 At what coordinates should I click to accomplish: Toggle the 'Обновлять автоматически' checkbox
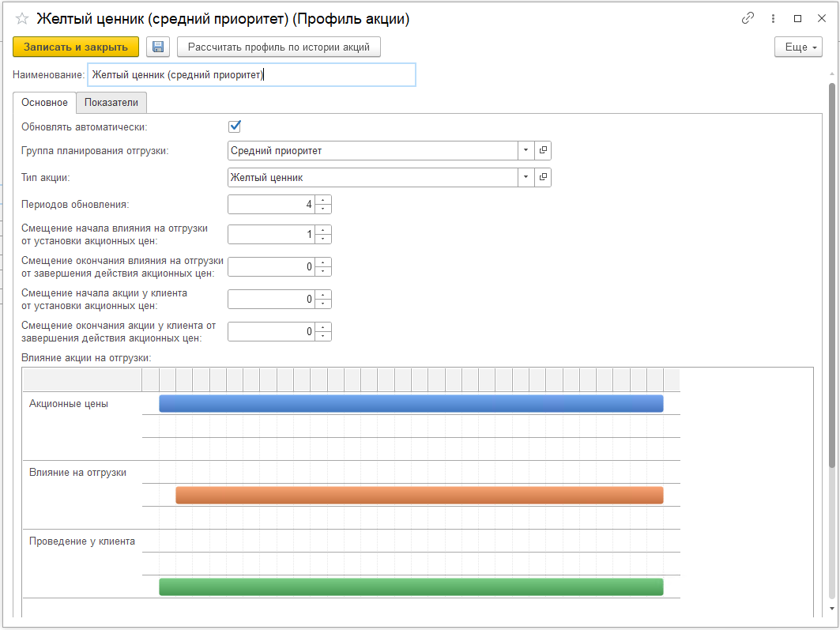tap(234, 126)
